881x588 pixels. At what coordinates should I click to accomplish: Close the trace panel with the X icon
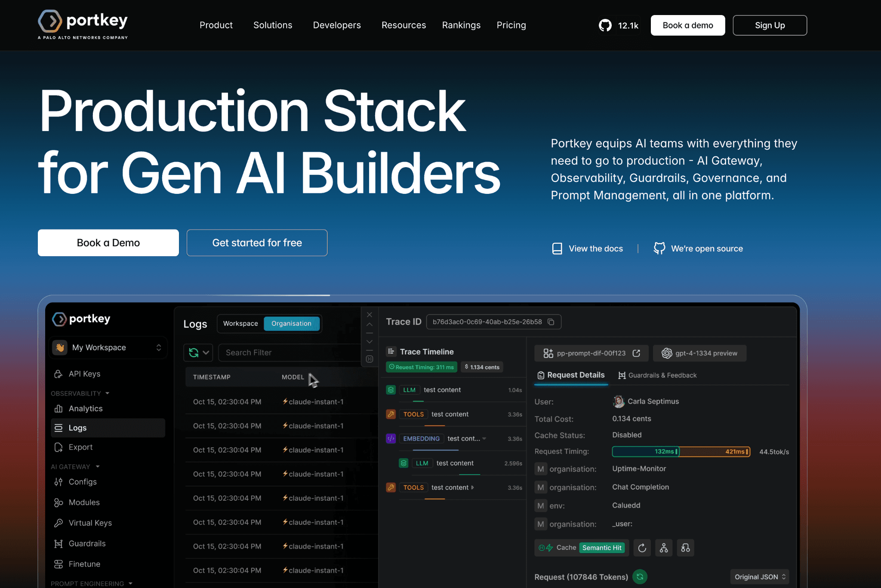(x=370, y=315)
